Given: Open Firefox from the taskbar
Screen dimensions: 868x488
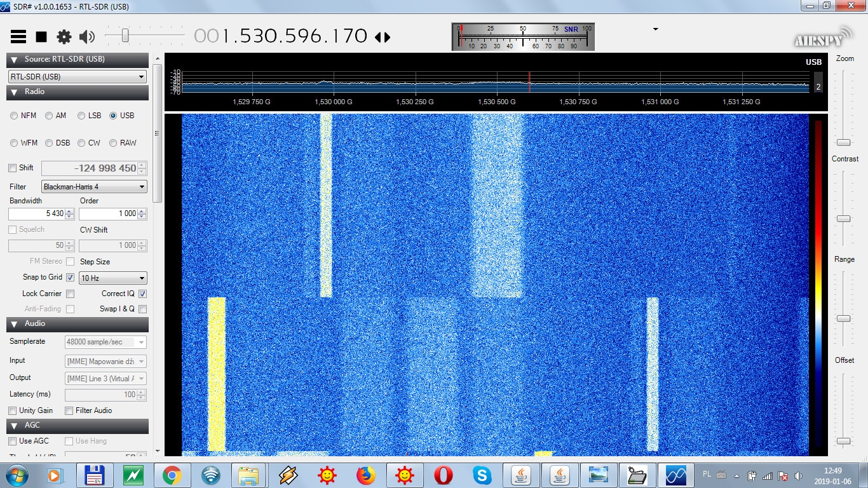Looking at the screenshot, I should [x=365, y=475].
